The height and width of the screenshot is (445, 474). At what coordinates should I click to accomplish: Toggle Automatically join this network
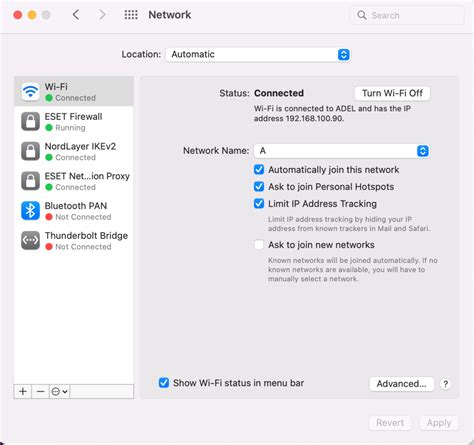(259, 170)
